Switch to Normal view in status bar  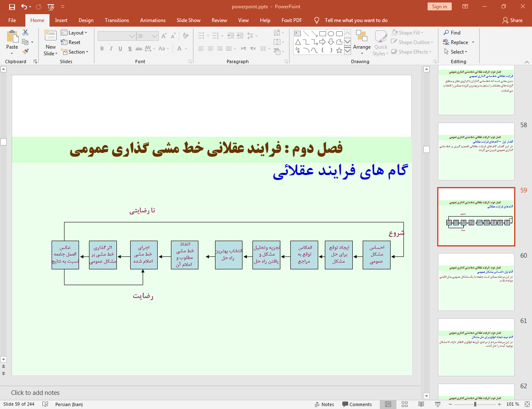388,404
